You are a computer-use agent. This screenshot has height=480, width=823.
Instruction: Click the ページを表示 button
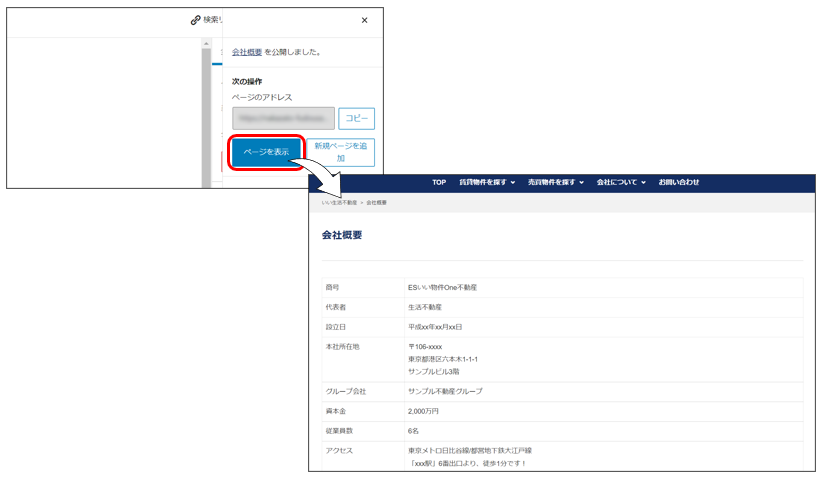click(x=266, y=152)
